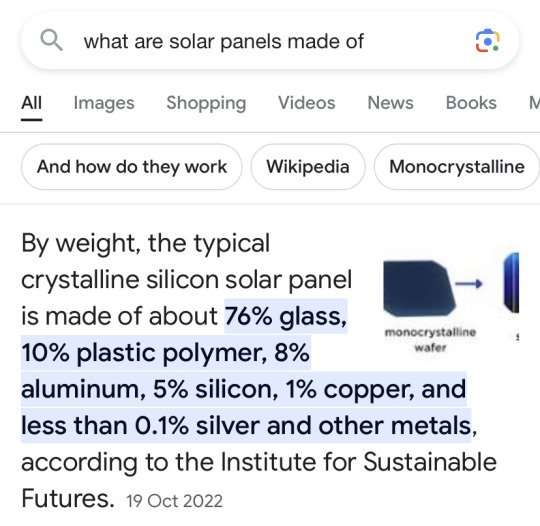Open Google Lens camera search
Image resolution: width=540 pixels, height=526 pixels.
(x=487, y=41)
